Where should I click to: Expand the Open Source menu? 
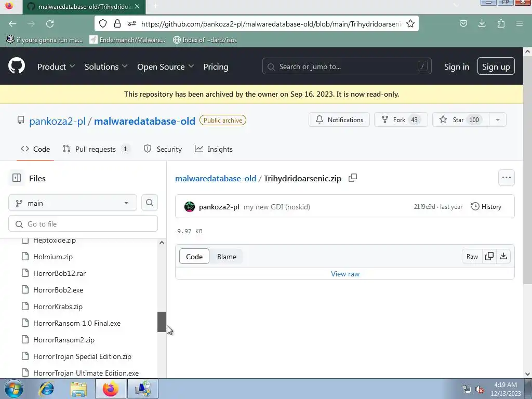click(x=166, y=66)
